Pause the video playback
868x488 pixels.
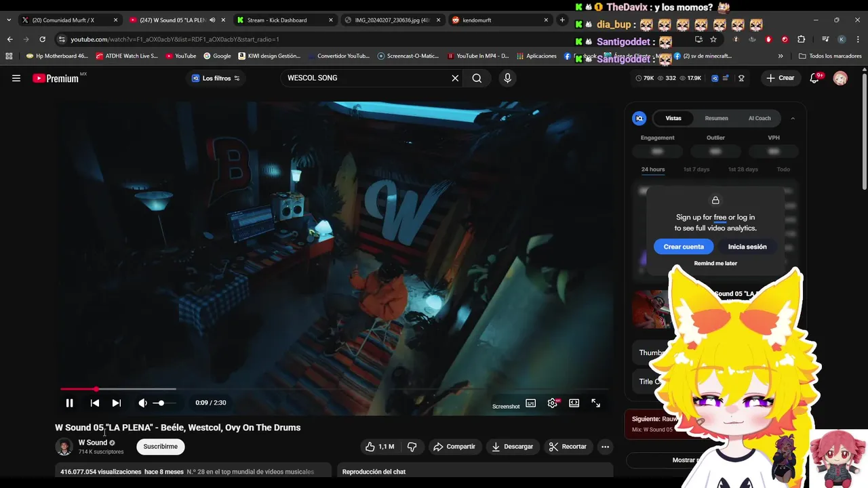69,403
